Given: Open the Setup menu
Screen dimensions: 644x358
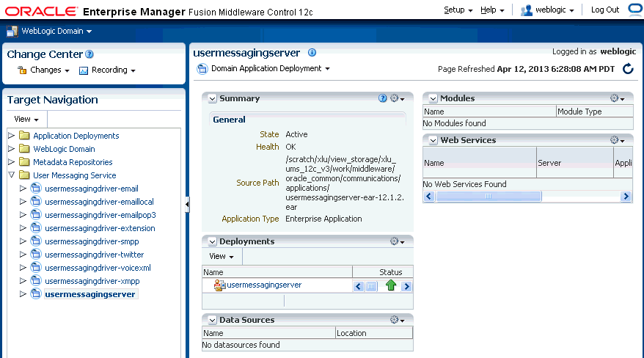Looking at the screenshot, I should click(458, 10).
